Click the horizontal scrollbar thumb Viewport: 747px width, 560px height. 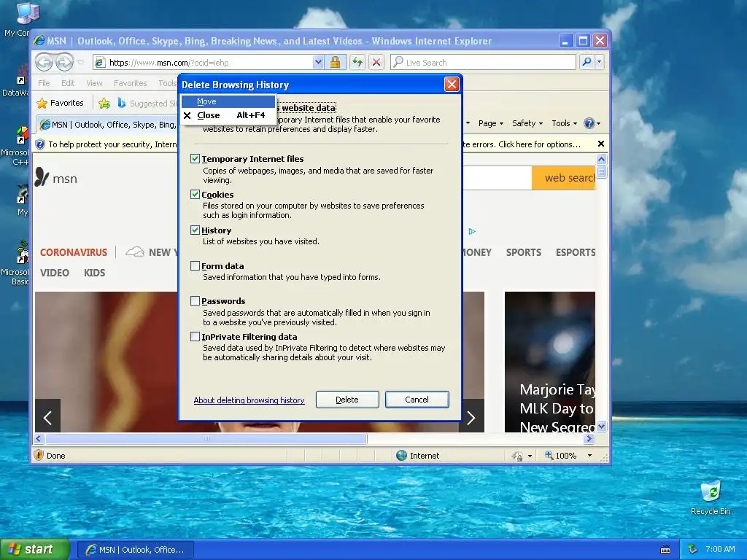[x=206, y=438]
